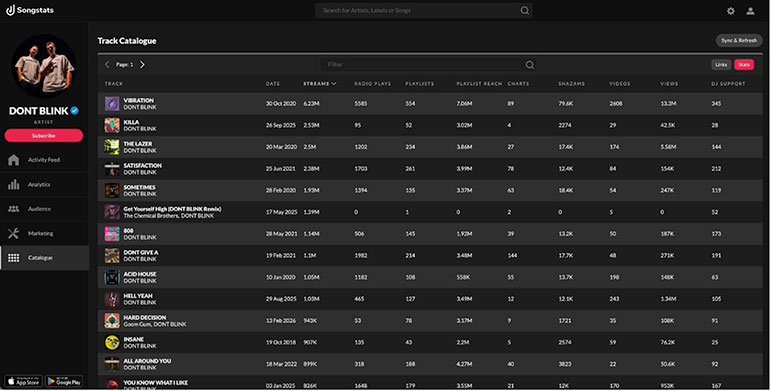Open the App Store badge
Image resolution: width=770 pixels, height=391 pixels.
click(x=24, y=381)
